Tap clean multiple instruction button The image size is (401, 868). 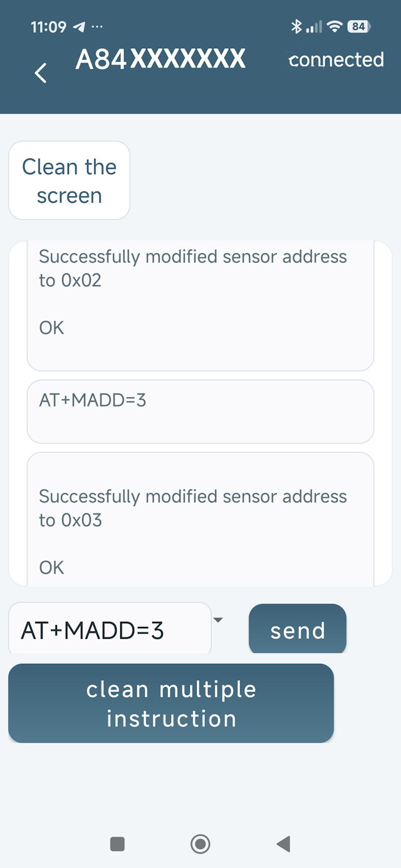171,703
